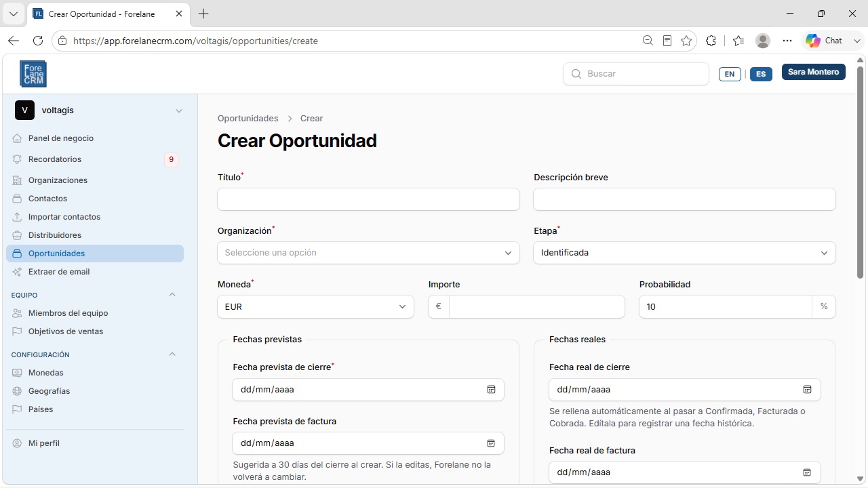This screenshot has width=868, height=488.
Task: Switch language to EN
Action: (730, 74)
